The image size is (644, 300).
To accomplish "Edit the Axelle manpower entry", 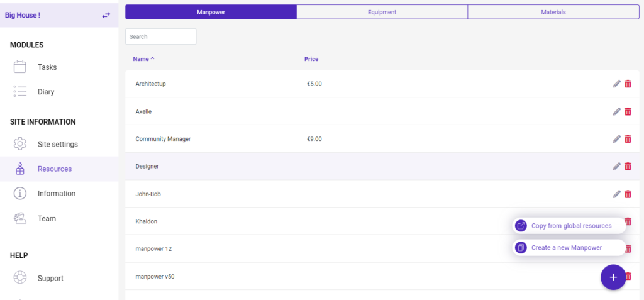I will 616,111.
